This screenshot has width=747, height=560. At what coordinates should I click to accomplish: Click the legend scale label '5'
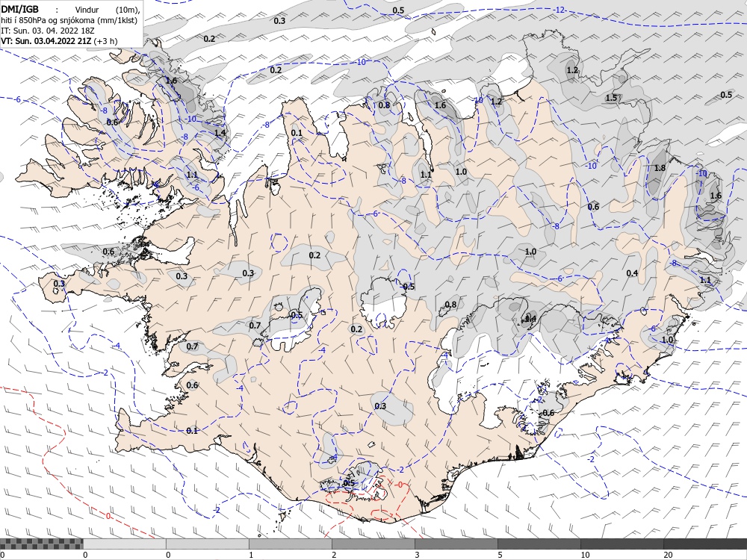[x=500, y=555]
